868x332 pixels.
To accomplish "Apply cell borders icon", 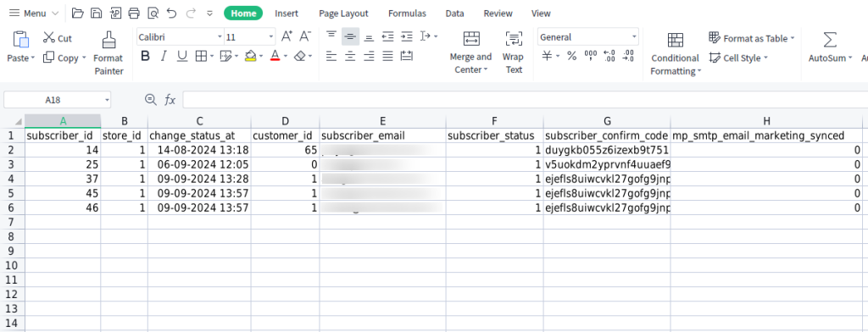I will (x=200, y=56).
